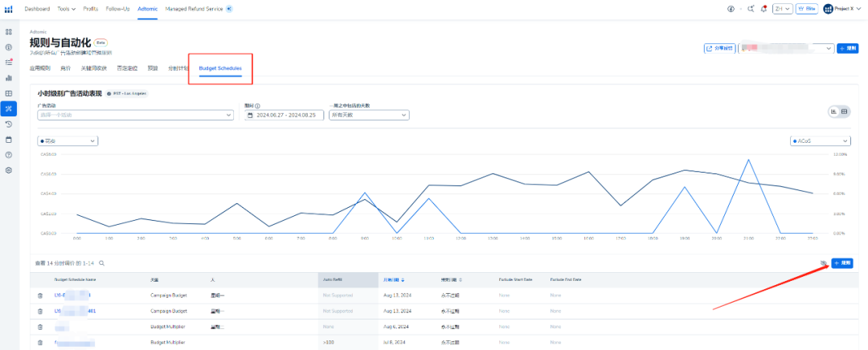Delete the first Campaign Budget row via trash icon
The image size is (868, 350).
[x=40, y=295]
